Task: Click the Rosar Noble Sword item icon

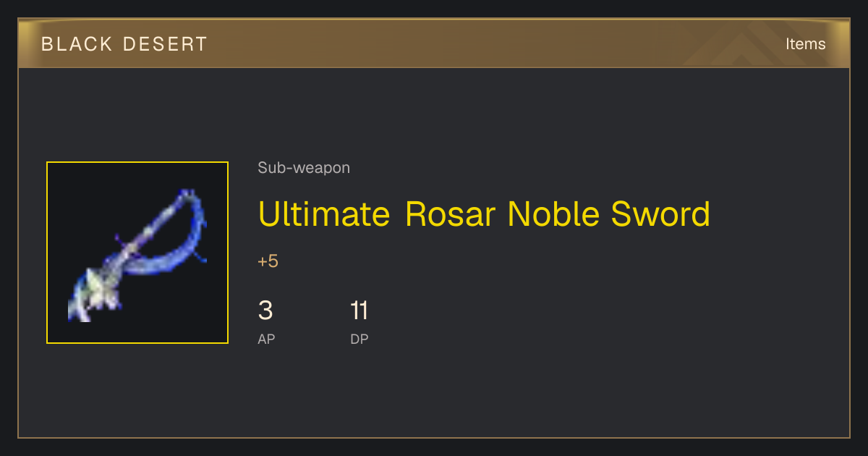Action: [137, 253]
